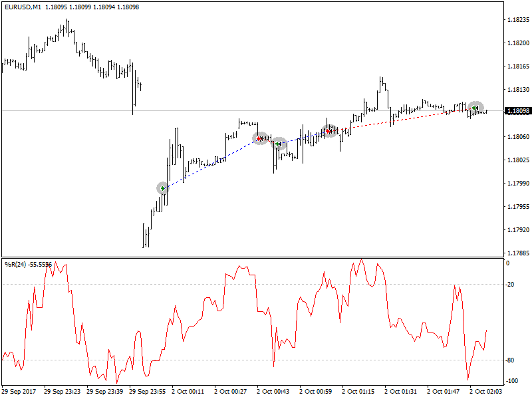Click the 1.17885 price scale label
Screen dimensions: 532x399
coord(517,253)
